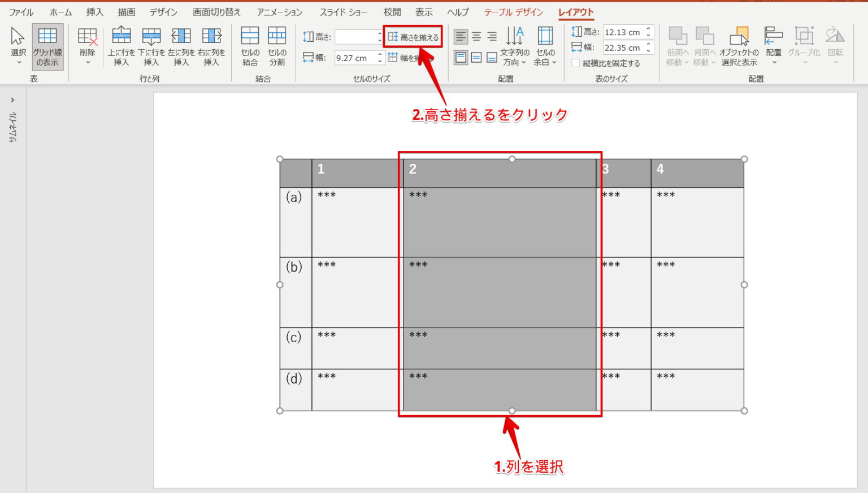Align cell text to the left
The image size is (868, 493).
pyautogui.click(x=461, y=37)
